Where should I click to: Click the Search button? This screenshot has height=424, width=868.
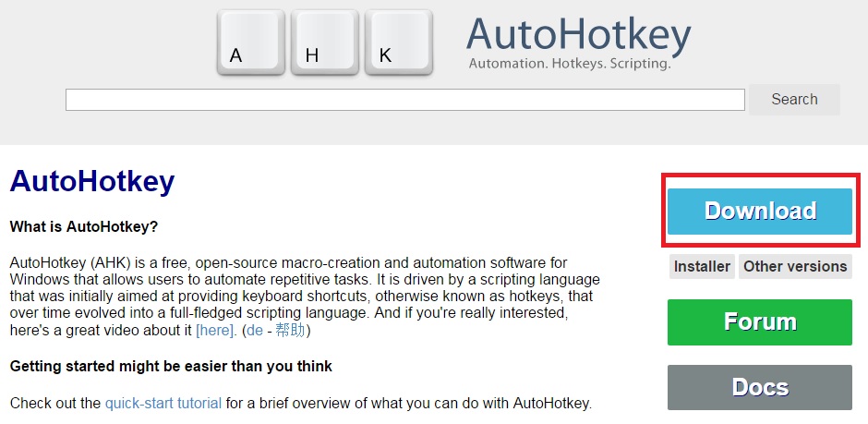pyautogui.click(x=794, y=100)
